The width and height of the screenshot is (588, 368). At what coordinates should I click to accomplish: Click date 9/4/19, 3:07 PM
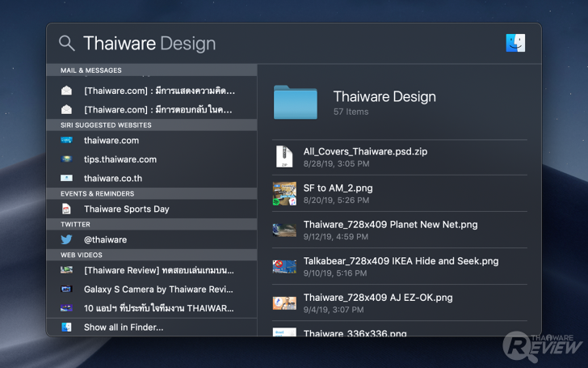pyautogui.click(x=334, y=310)
